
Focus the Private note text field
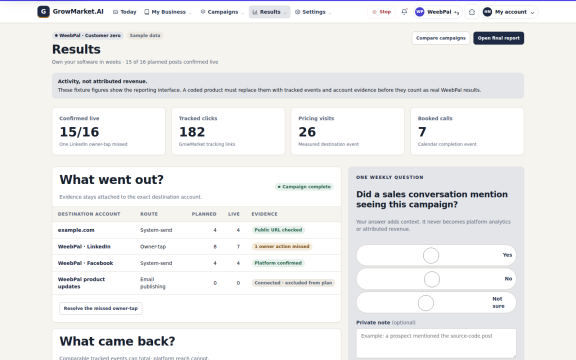point(436,343)
